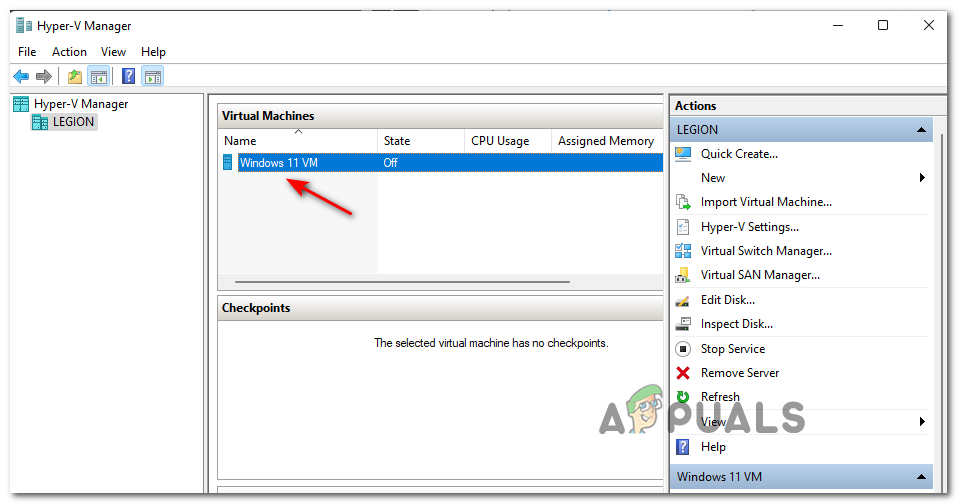
Task: Click the Windows 11 VM row icon
Action: [228, 163]
